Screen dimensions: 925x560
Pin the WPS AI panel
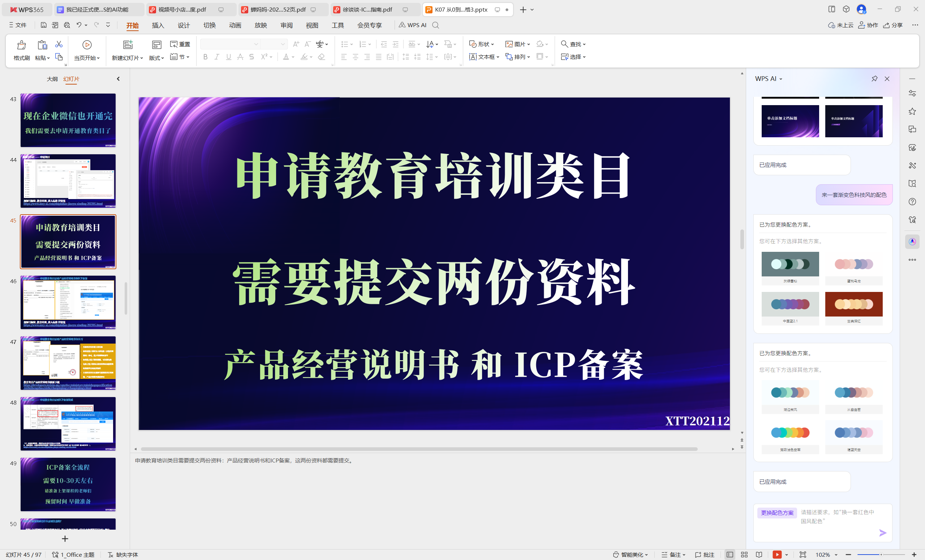point(874,78)
